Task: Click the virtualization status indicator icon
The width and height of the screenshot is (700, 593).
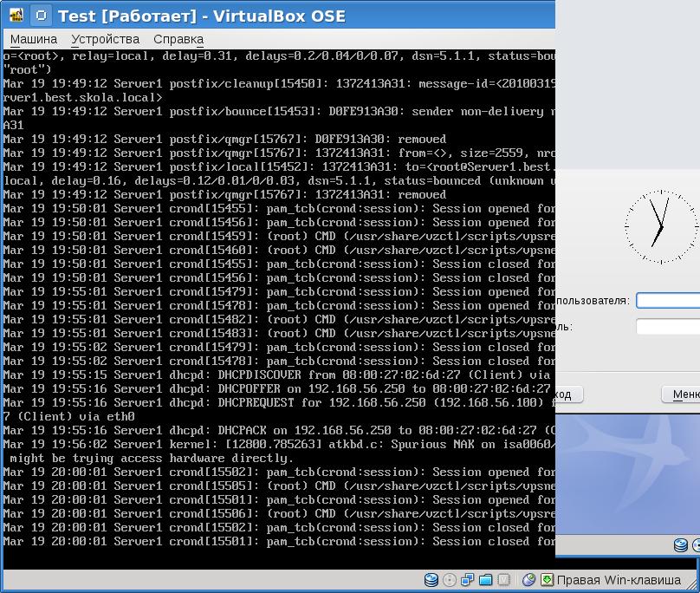Action: click(503, 580)
